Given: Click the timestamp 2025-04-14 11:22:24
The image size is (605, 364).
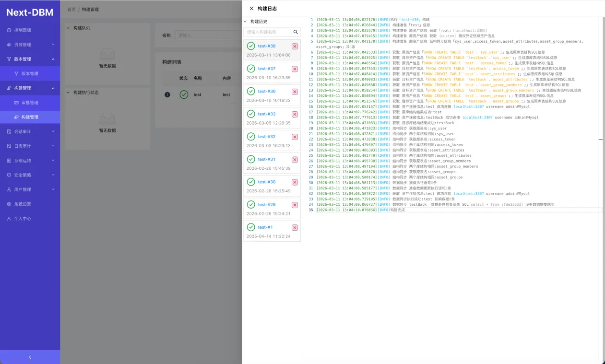Looking at the screenshot, I should [268, 236].
